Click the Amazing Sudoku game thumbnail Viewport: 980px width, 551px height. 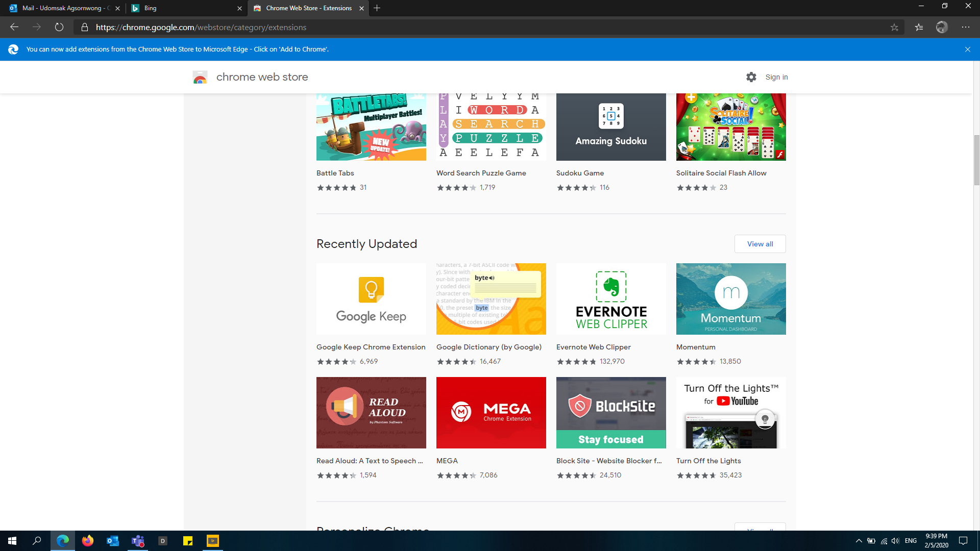[610, 127]
